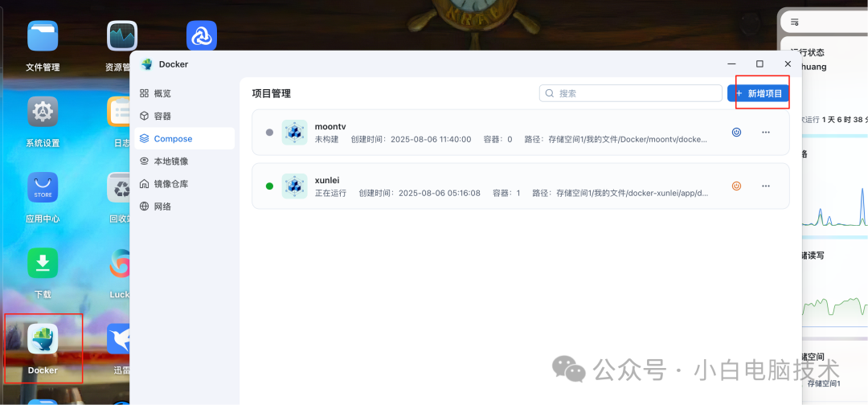Open the 回收站 recycle bin icon
Viewport: 868px width, 405px height.
pos(118,187)
